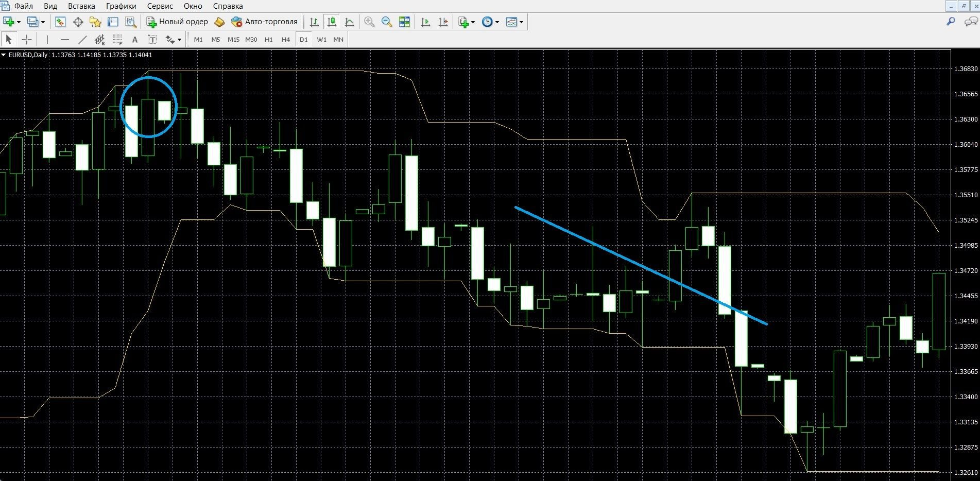Screen dimensions: 980x481
Task: Click the search magnifier icon
Action: [x=951, y=22]
